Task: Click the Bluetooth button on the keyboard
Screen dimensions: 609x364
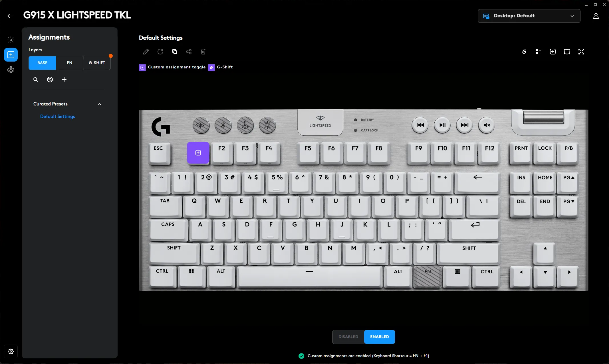Action: [223, 125]
